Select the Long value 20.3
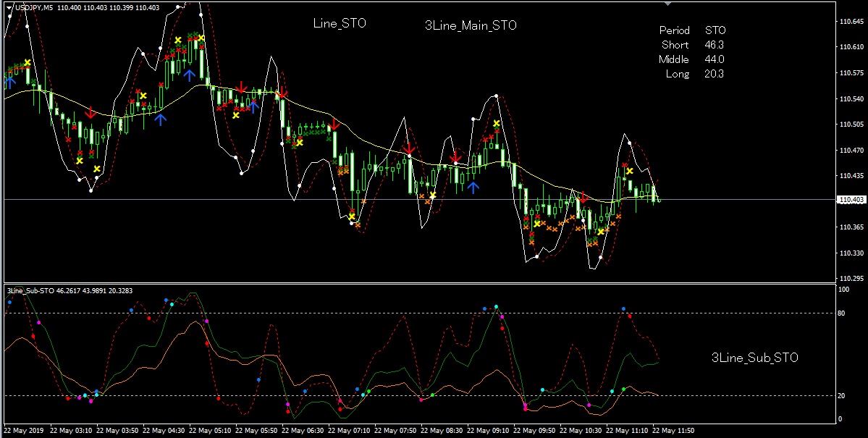This screenshot has width=868, height=438. (x=715, y=74)
